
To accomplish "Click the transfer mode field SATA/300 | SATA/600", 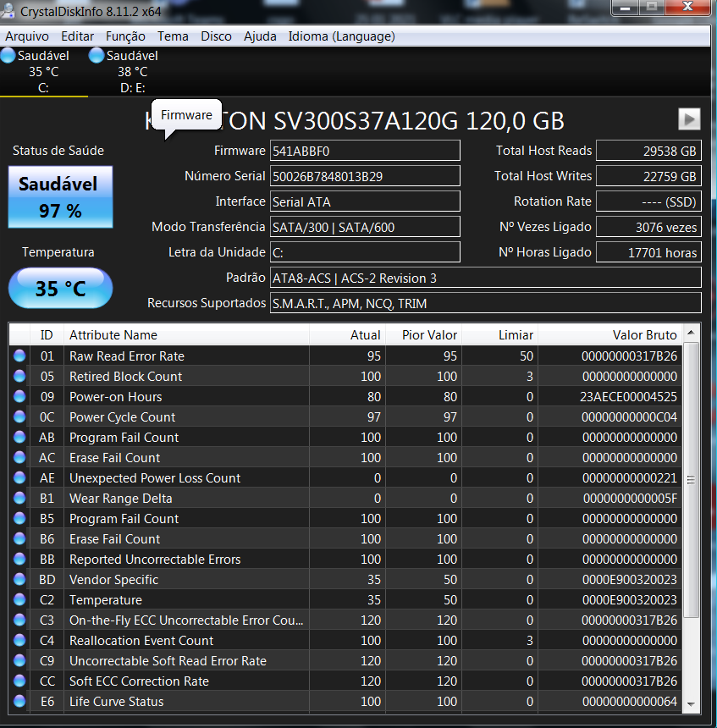I will 365,227.
